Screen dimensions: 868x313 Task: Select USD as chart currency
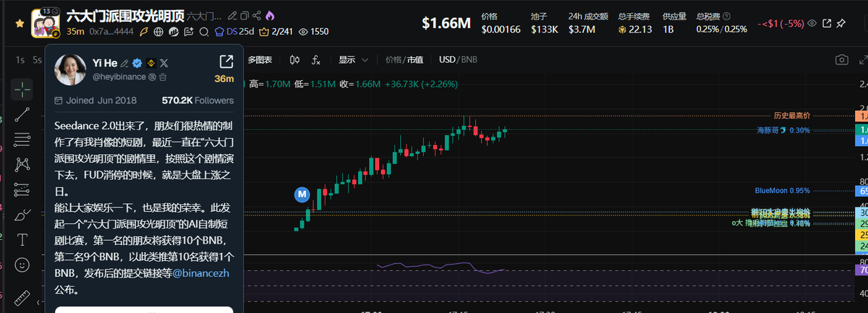[447, 60]
